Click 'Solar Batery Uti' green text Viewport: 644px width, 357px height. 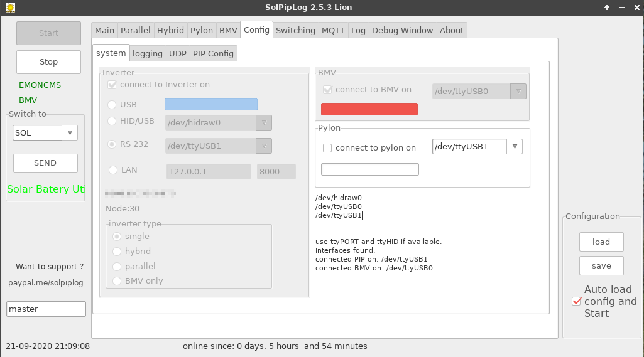tap(46, 189)
